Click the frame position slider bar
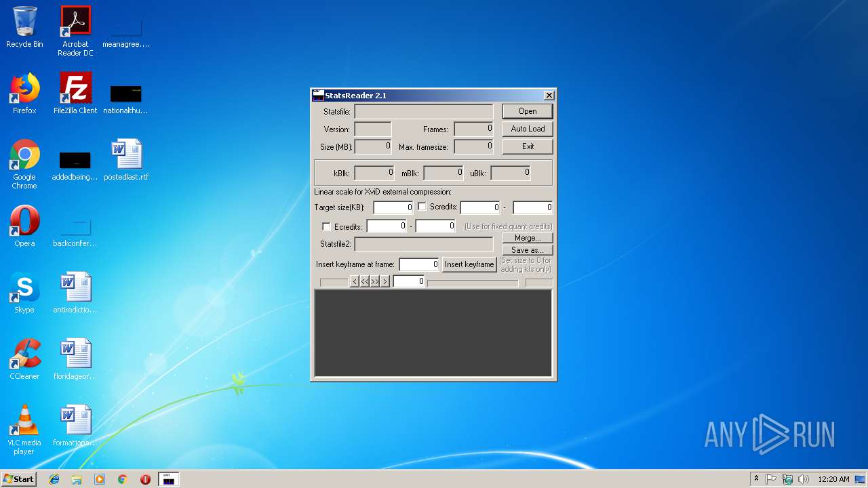 click(473, 283)
